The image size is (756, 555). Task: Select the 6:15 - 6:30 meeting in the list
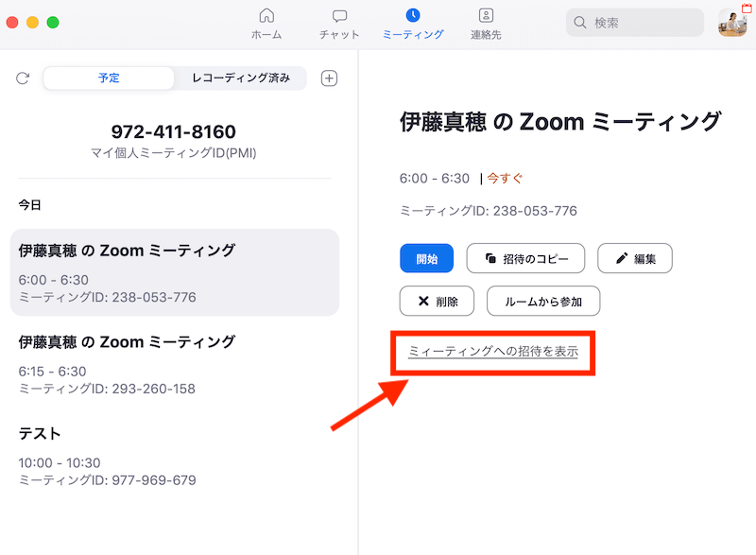(175, 365)
